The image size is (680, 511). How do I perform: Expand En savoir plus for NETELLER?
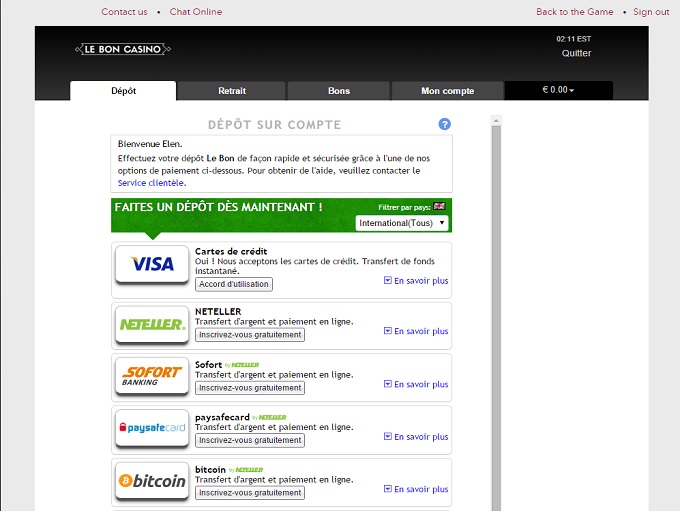(416, 331)
